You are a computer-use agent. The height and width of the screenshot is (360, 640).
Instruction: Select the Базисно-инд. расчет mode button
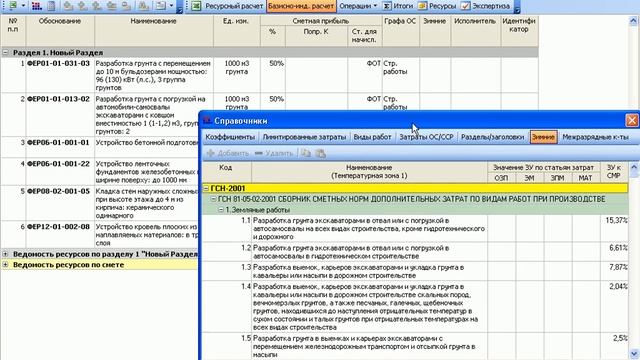click(301, 6)
